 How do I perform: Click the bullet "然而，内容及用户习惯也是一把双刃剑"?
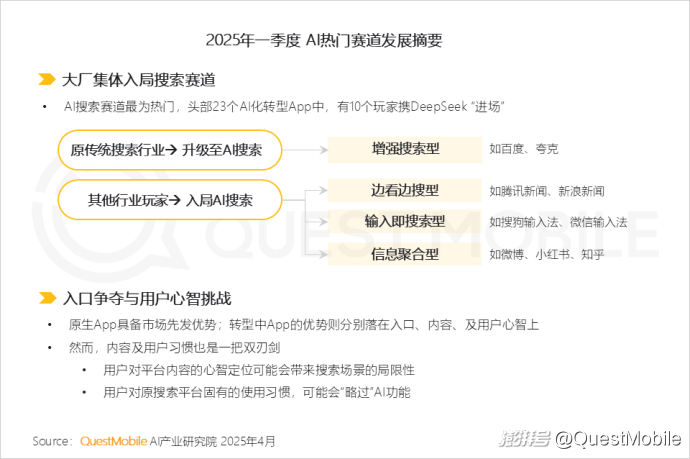coord(174,348)
